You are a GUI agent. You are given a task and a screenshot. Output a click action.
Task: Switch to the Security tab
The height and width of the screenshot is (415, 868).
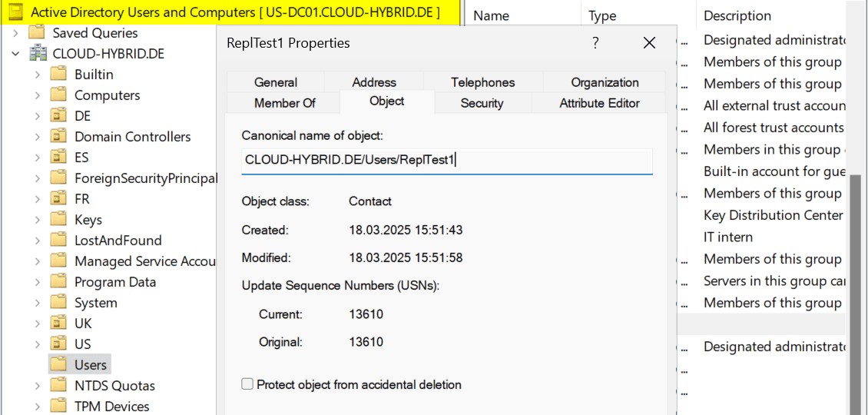click(x=482, y=103)
